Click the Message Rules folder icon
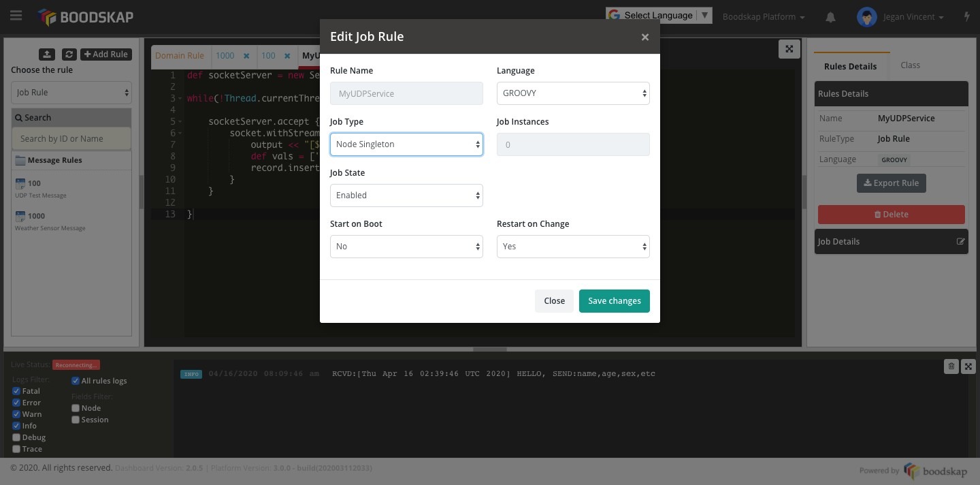980x485 pixels. click(20, 160)
